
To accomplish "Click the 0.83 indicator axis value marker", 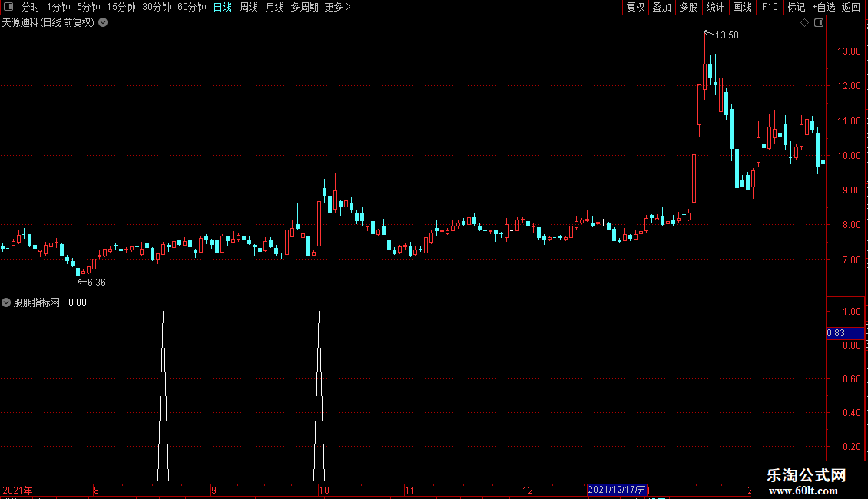I will point(845,333).
